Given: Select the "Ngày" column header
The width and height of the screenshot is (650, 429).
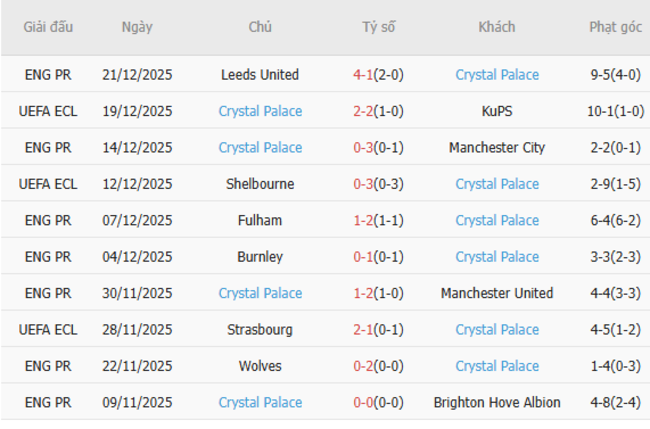Looking at the screenshot, I should (x=137, y=27).
